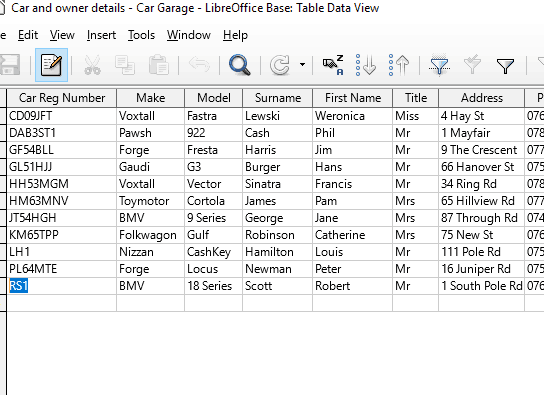Image resolution: width=544 pixels, height=395 pixels.
Task: Select the Title column header
Action: (x=416, y=98)
